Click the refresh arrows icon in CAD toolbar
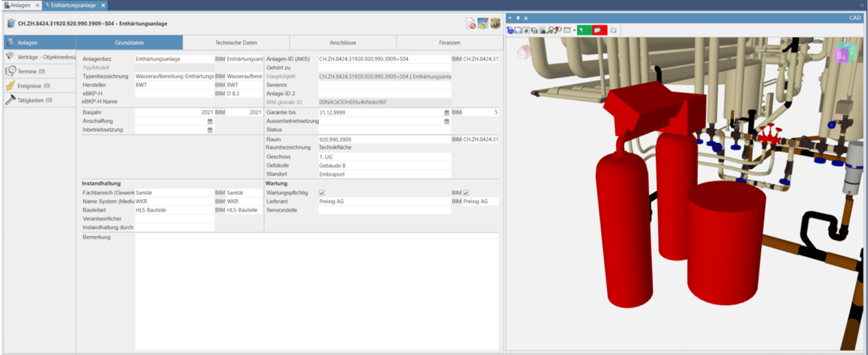The height and width of the screenshot is (355, 868). [613, 30]
